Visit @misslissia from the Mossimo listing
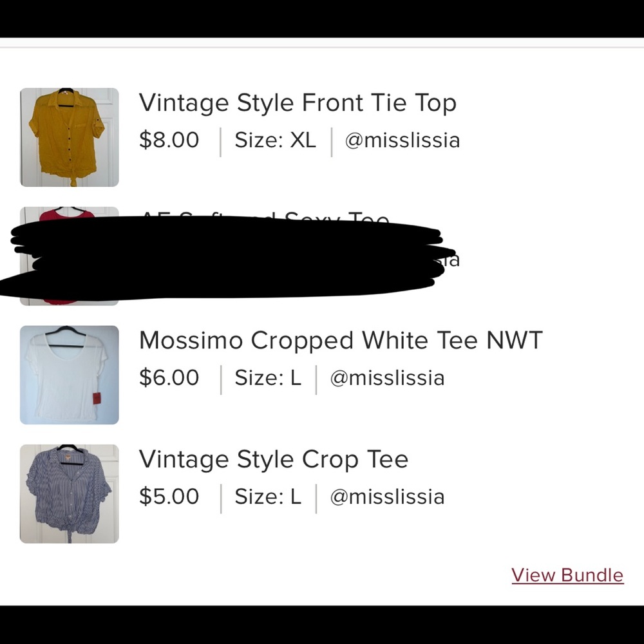The image size is (644, 644). tap(386, 378)
